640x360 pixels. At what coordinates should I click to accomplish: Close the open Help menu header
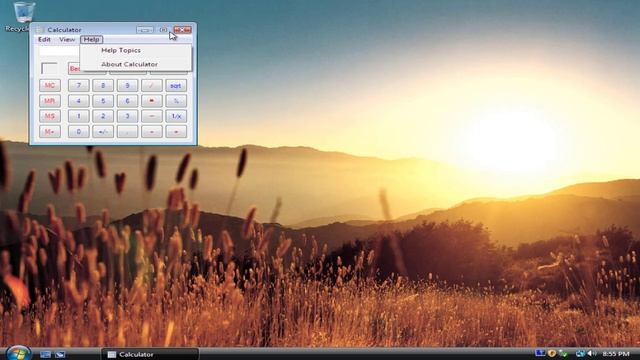tap(91, 40)
